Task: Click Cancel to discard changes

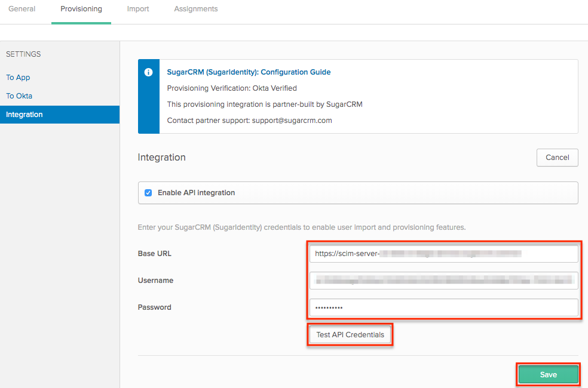Action: (557, 157)
